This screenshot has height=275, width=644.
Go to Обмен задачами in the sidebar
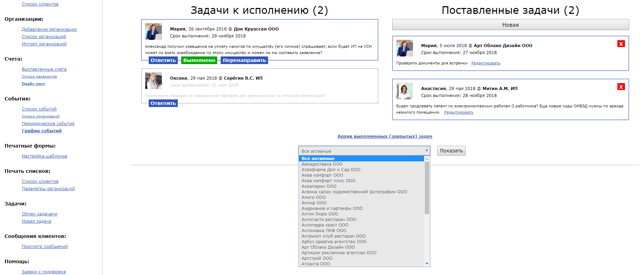39,214
